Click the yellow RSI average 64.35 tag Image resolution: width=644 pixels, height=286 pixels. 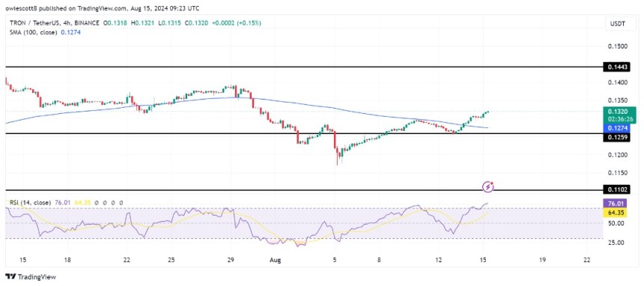point(616,212)
